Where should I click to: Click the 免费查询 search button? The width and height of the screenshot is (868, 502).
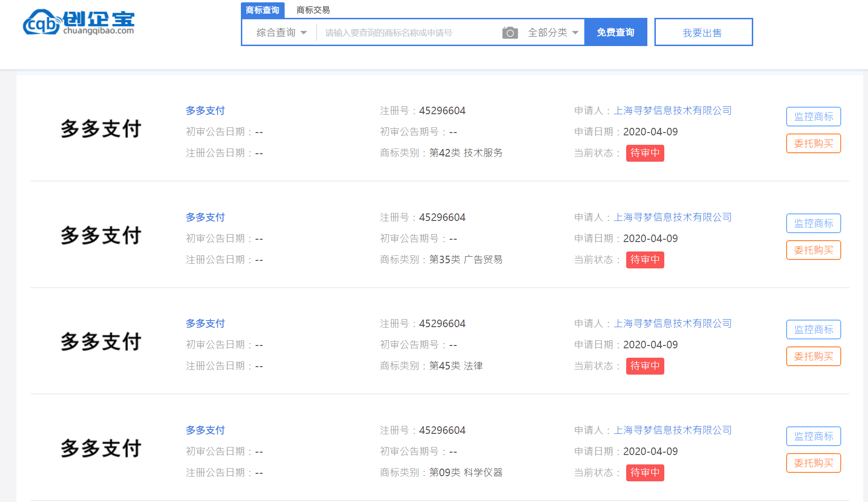point(616,32)
